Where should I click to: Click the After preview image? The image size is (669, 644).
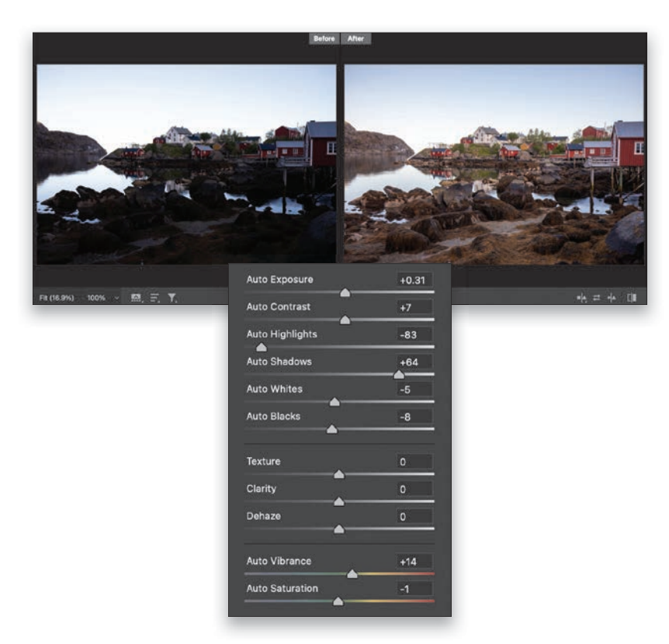coord(494,164)
